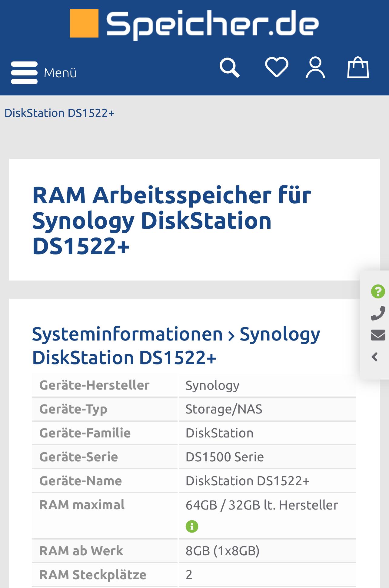389x588 pixels.
Task: Click the Menü label
Action: click(60, 73)
